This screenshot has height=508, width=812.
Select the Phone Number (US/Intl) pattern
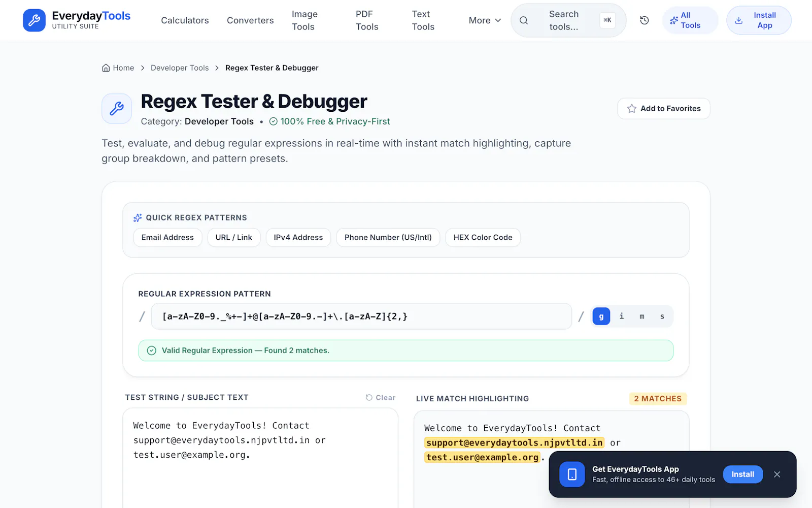(x=388, y=237)
